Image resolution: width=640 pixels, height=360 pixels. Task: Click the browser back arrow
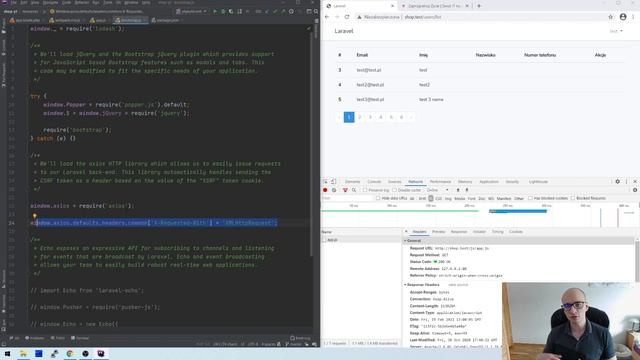click(x=327, y=17)
